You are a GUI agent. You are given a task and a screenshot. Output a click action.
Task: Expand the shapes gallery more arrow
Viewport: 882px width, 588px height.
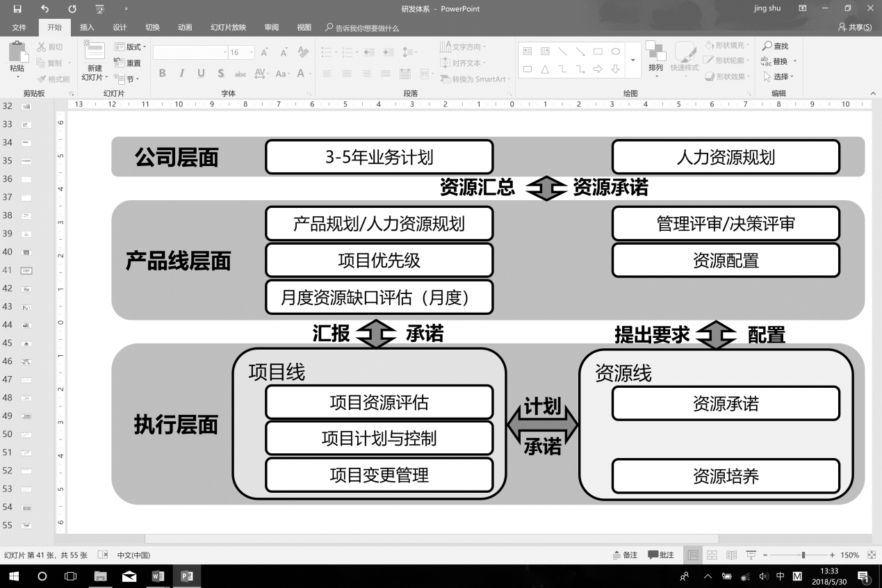coord(632,60)
